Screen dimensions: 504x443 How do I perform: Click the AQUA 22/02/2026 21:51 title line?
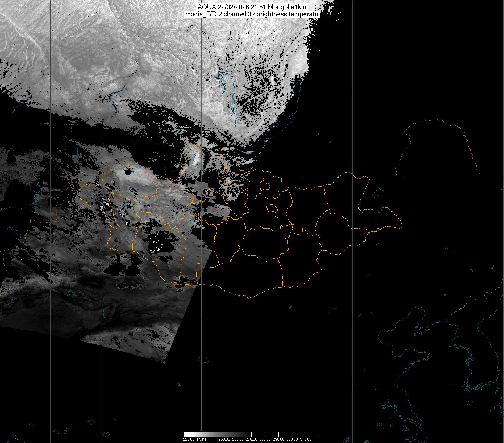(x=252, y=7)
